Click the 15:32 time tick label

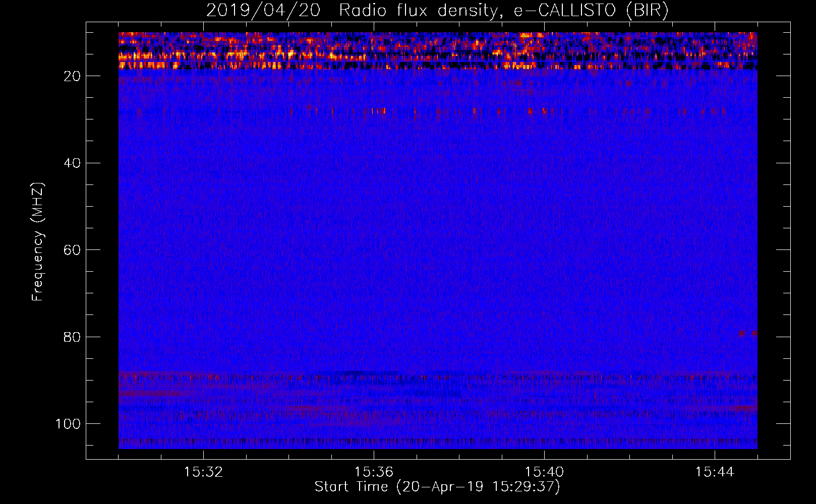click(x=203, y=472)
